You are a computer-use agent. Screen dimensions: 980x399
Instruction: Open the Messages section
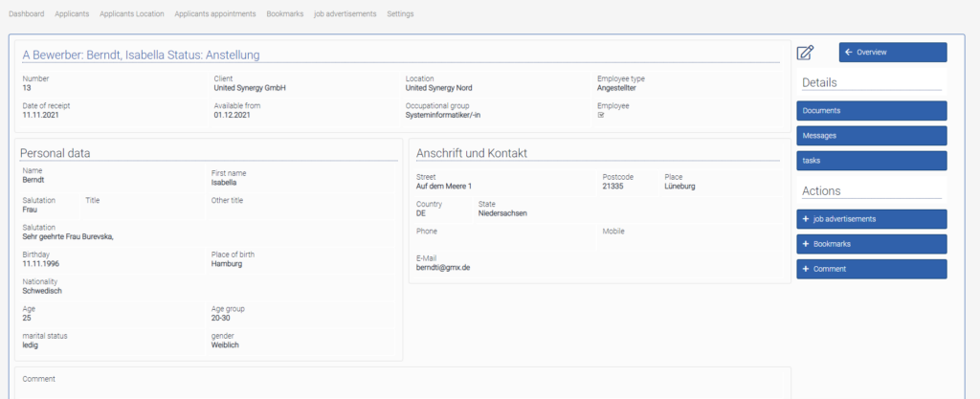click(x=871, y=136)
